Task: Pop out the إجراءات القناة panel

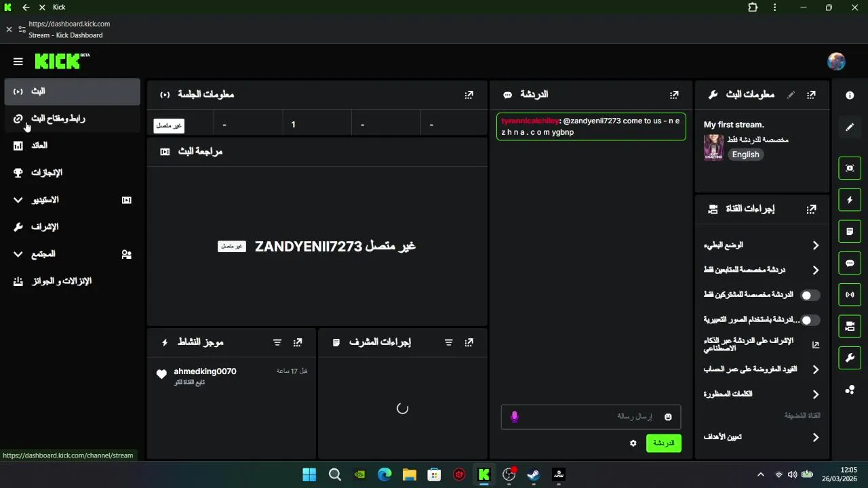Action: pos(811,209)
